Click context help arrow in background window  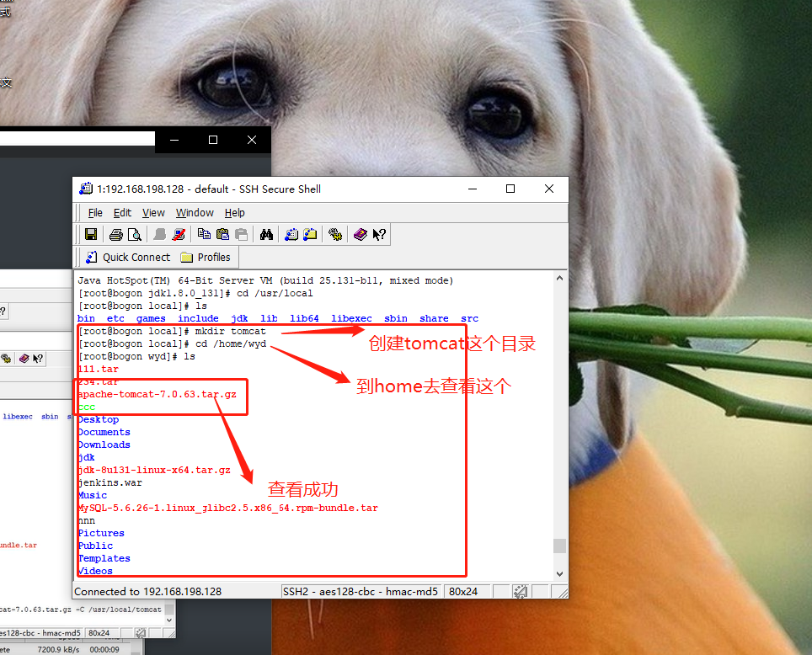[38, 359]
